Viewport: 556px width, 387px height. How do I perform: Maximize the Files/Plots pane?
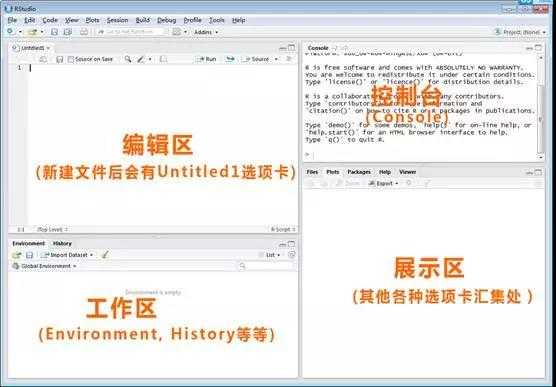pos(538,172)
